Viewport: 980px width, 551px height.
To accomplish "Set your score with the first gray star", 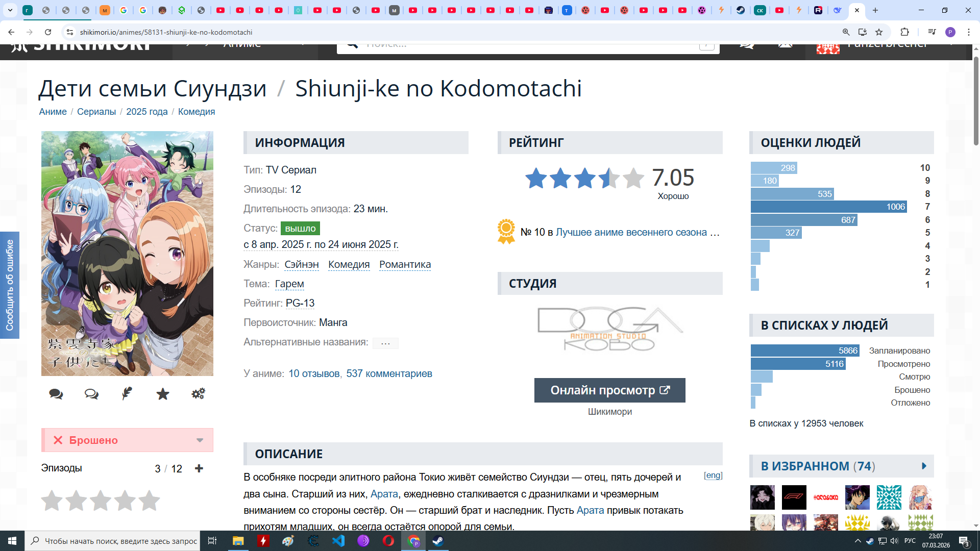I will coord(52,500).
